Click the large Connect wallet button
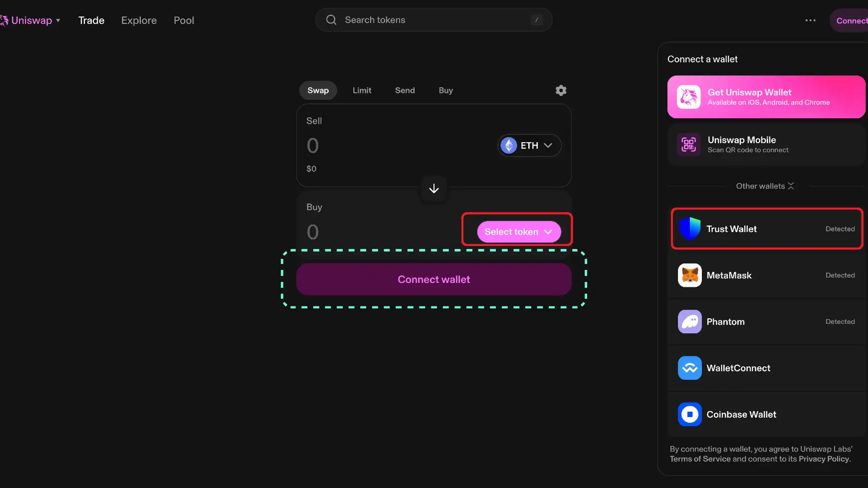868x488 pixels. click(x=434, y=279)
